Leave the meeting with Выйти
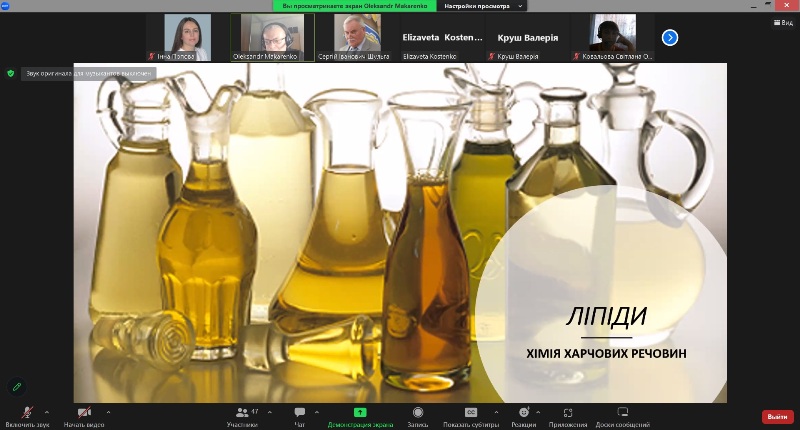 coord(778,417)
